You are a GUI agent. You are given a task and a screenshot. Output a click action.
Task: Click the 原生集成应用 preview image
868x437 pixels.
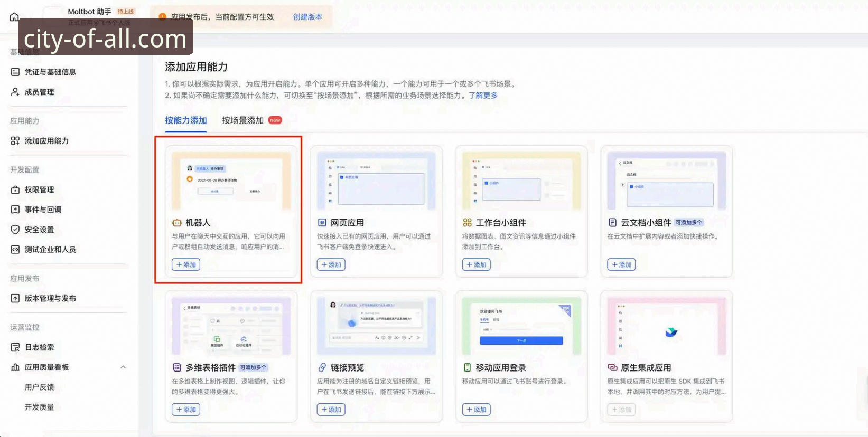(667, 326)
